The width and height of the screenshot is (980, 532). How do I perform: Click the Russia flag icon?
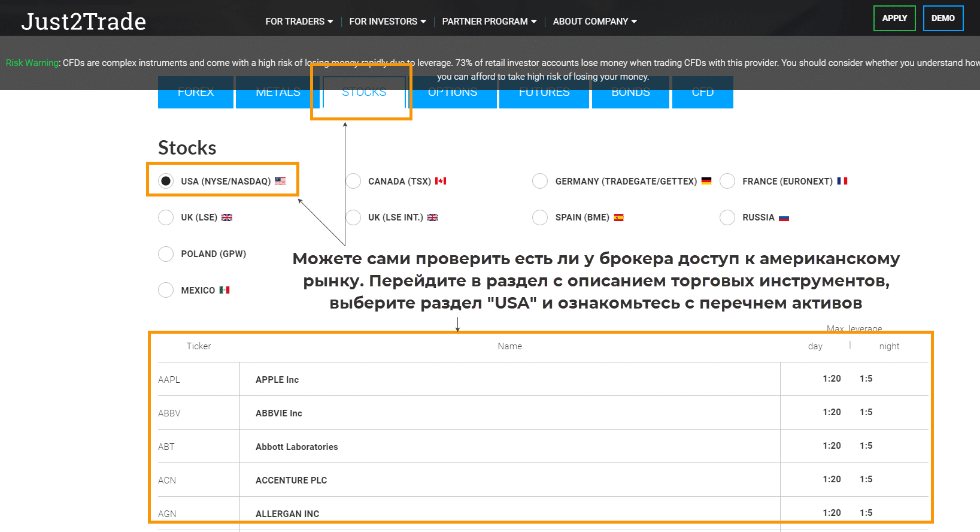[784, 217]
